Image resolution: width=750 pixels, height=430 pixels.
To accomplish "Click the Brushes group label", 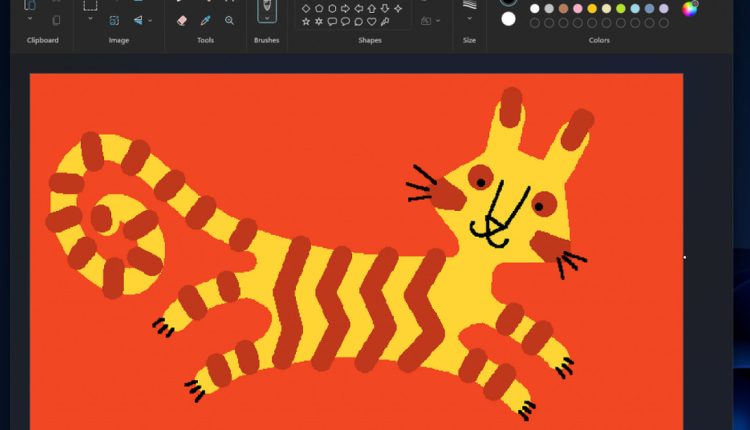I will click(x=266, y=40).
